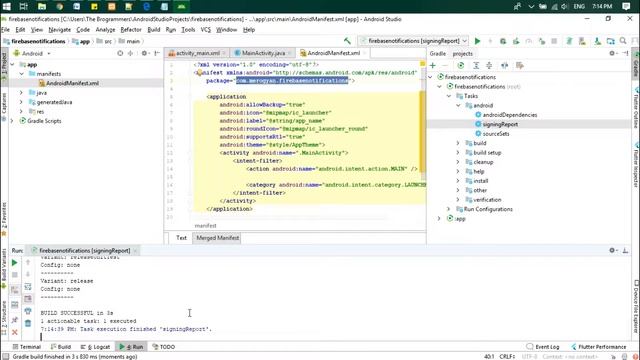Open Flutter Performance tool window
640x360 pixels.
[x=598, y=347]
